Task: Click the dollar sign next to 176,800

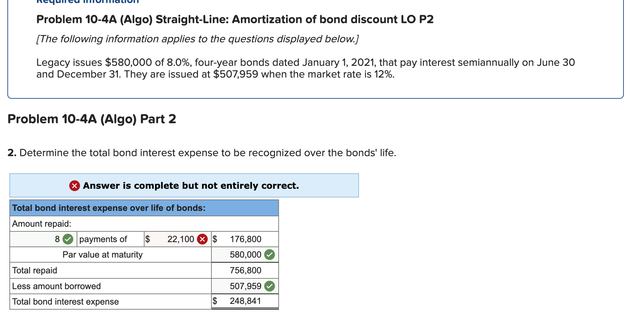Action: click(x=215, y=239)
